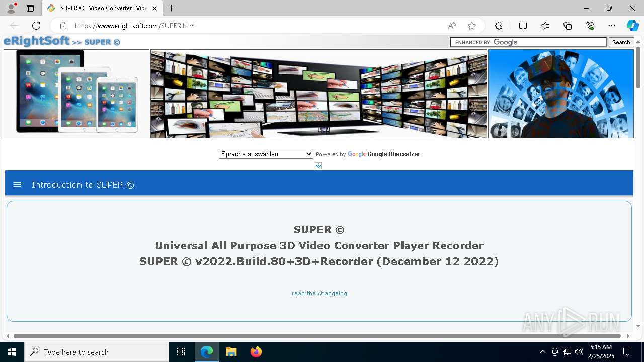The width and height of the screenshot is (644, 362).
Task: Open the Windows Start menu
Action: point(12,352)
